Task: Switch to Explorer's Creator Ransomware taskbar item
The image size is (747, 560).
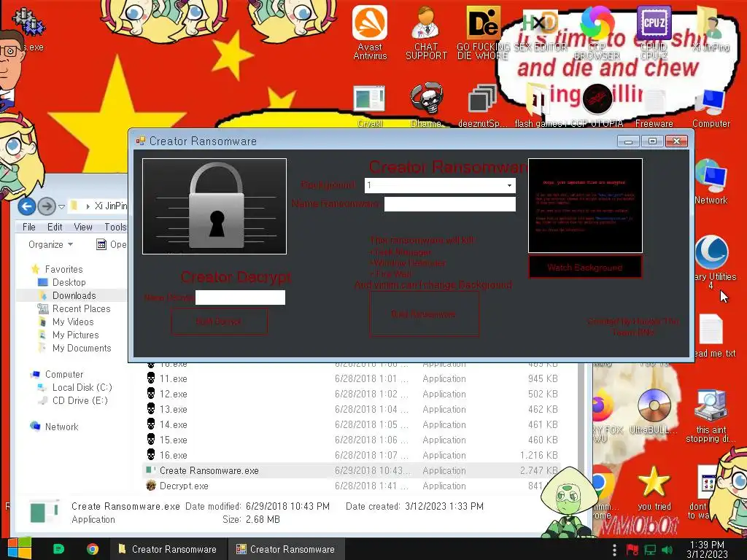Action: coord(167,549)
